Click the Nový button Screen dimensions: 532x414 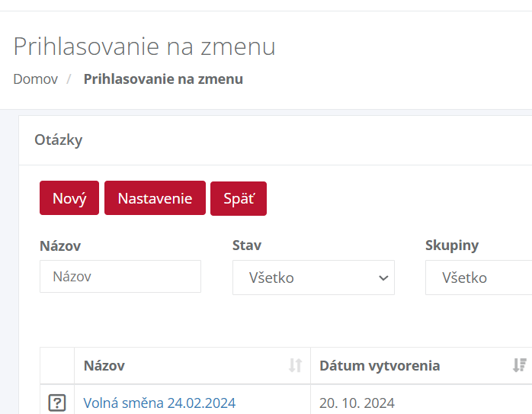(x=69, y=198)
